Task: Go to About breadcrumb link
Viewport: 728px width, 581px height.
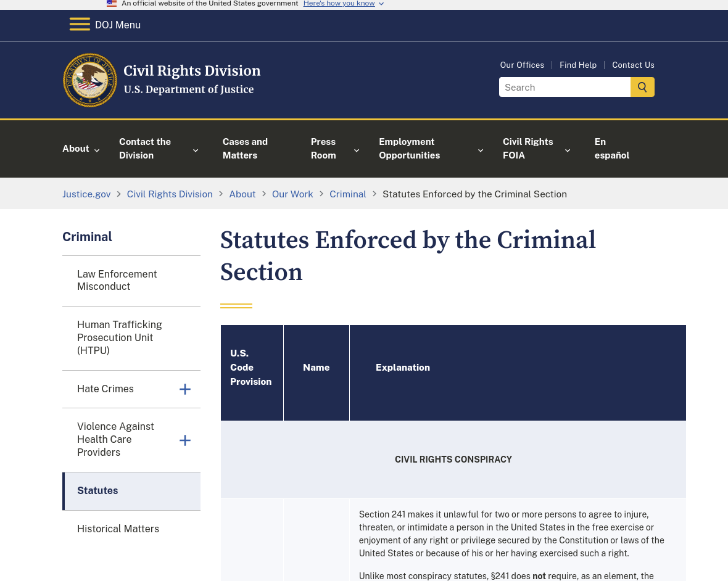Action: point(242,194)
